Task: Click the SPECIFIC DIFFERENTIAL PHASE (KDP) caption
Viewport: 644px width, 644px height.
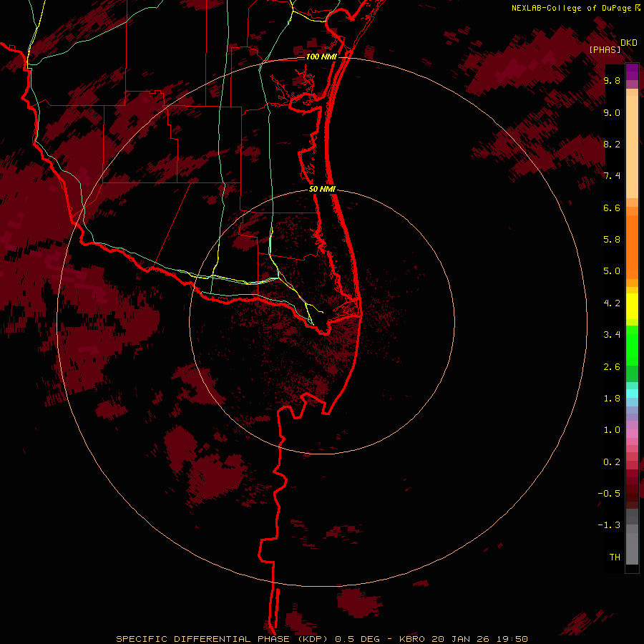Action: coord(223,639)
